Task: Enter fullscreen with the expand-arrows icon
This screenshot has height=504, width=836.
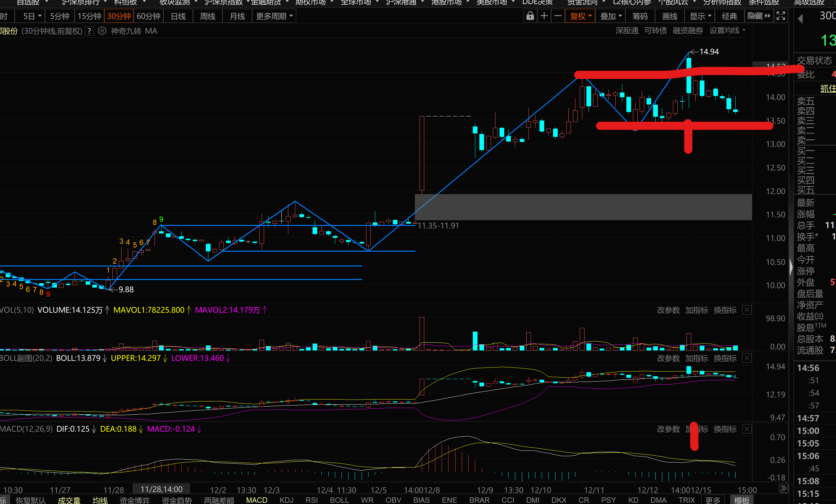Action: coord(781,16)
